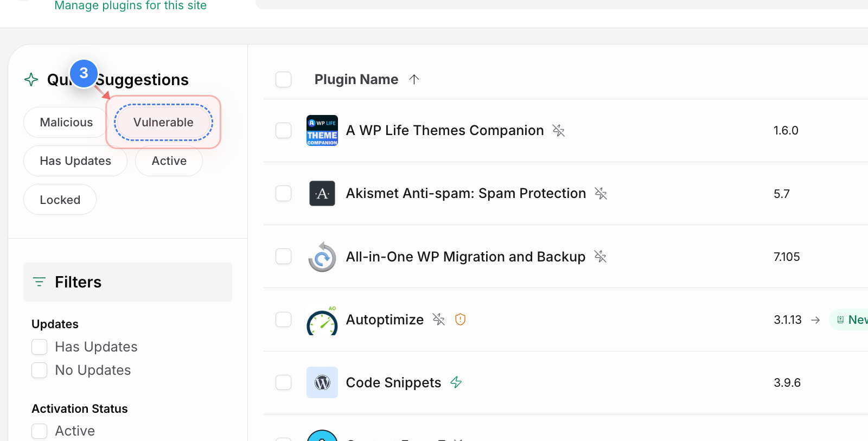Sort by the Plugin Name column header
The height and width of the screenshot is (441, 868).
(356, 79)
